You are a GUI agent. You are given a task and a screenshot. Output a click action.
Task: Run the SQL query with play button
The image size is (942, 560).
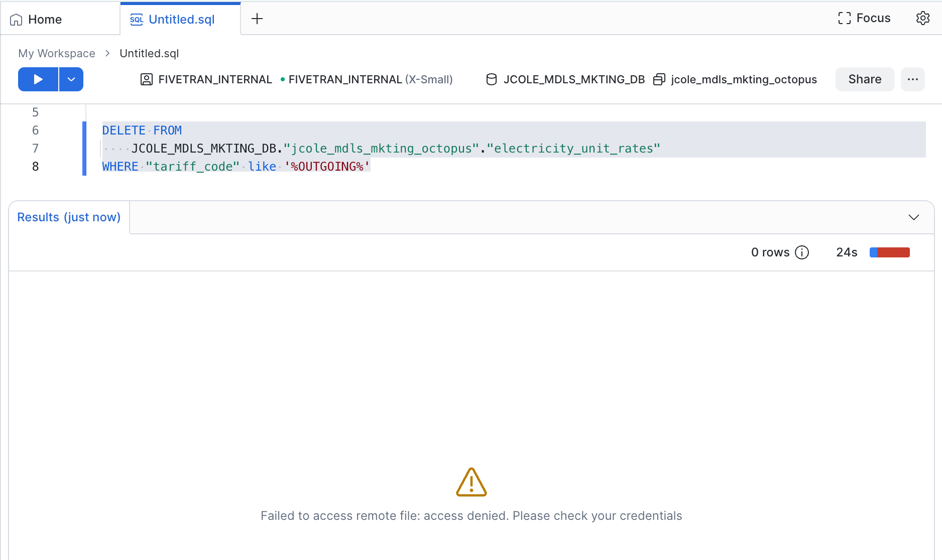click(x=38, y=79)
